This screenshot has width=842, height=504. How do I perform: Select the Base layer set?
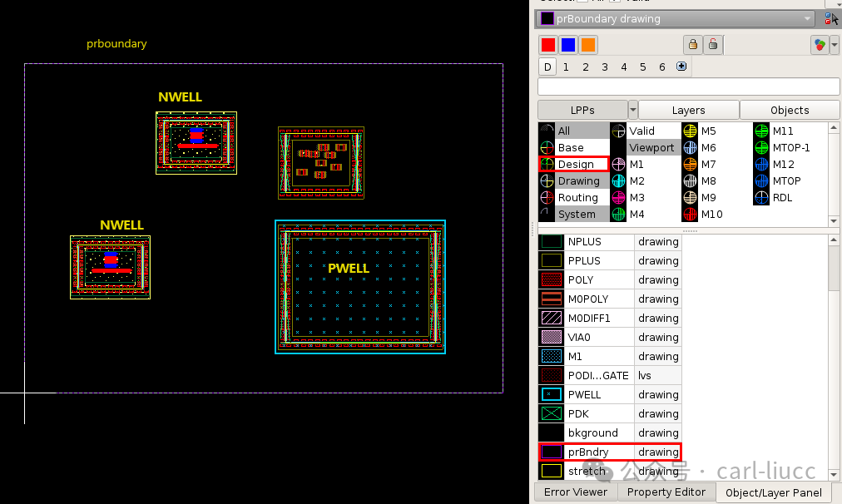pos(574,147)
